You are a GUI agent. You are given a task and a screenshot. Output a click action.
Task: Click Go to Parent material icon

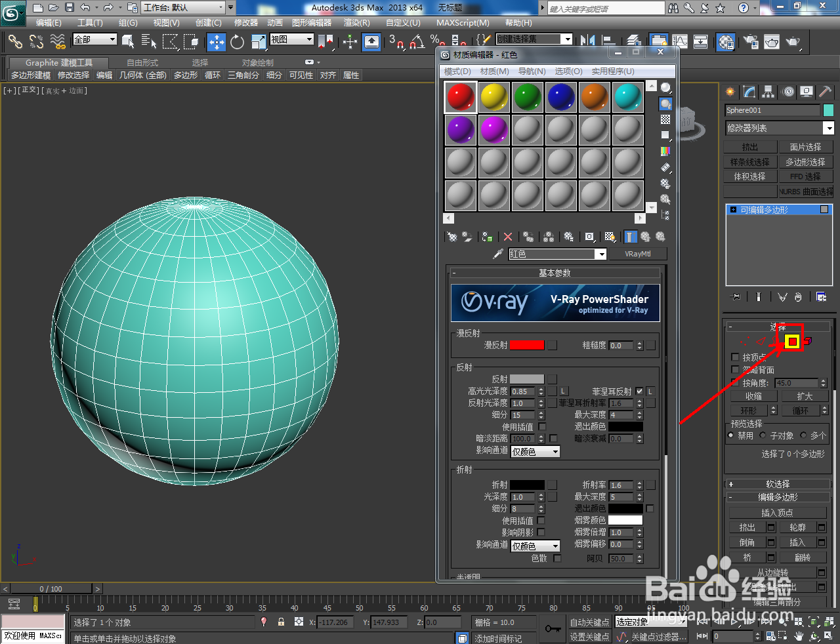(x=645, y=237)
